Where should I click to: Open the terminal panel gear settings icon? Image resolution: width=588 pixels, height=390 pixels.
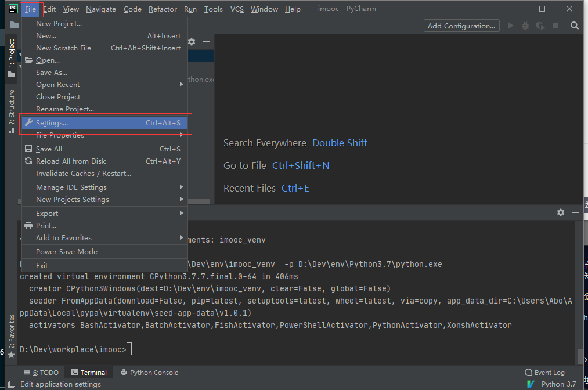click(x=561, y=212)
